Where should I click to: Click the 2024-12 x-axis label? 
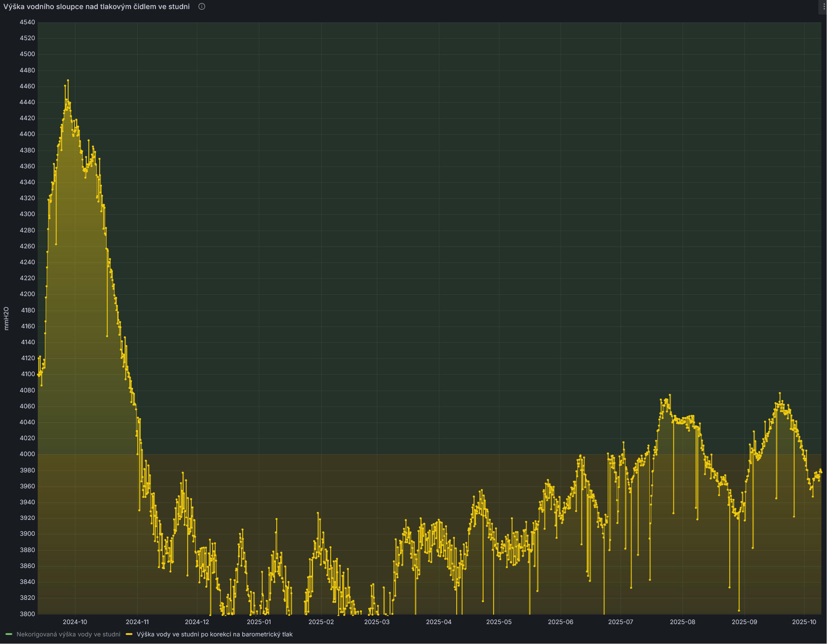(197, 622)
